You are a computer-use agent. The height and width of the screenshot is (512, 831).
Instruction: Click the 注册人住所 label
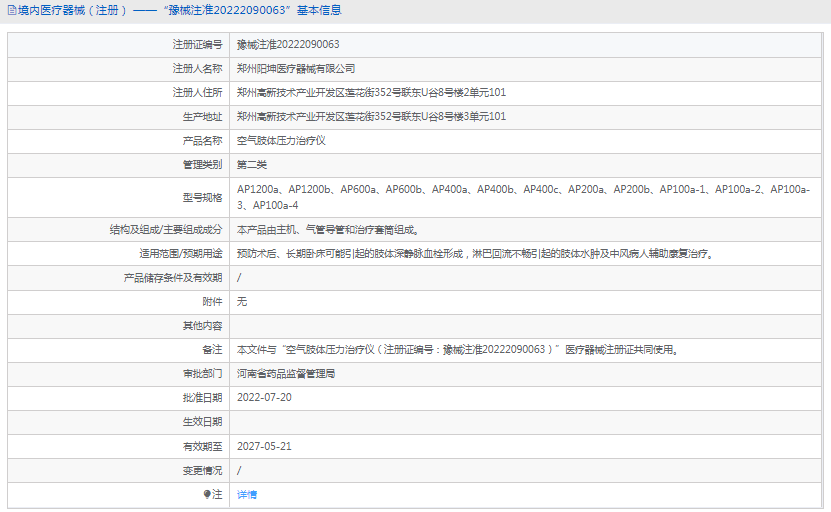(x=198, y=93)
